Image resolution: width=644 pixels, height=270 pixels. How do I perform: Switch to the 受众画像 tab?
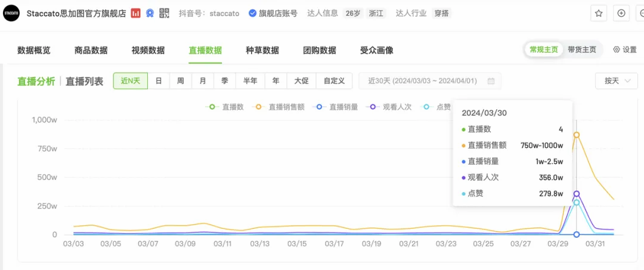coord(376,50)
